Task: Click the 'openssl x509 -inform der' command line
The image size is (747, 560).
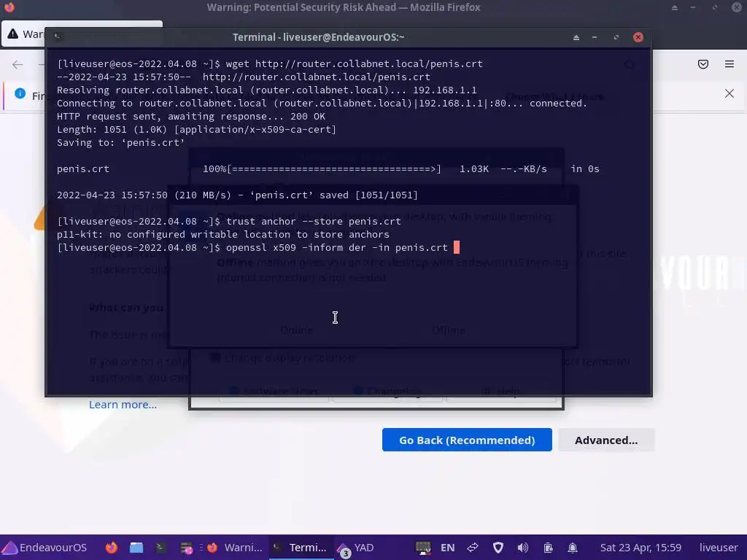Action: [x=337, y=248]
